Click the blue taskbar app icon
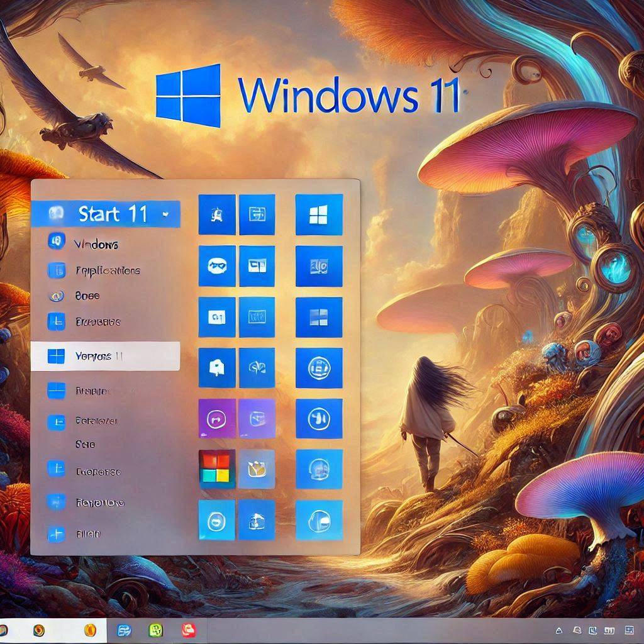The height and width of the screenshot is (644, 644). tap(124, 630)
